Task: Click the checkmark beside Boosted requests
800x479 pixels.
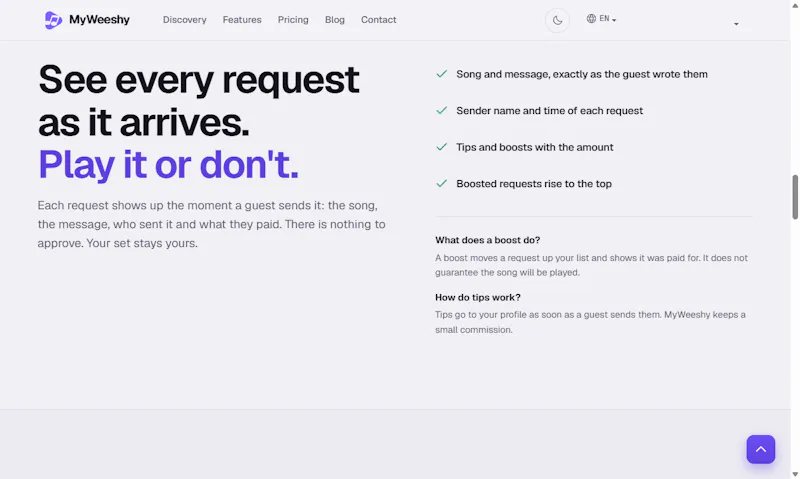Action: (441, 184)
